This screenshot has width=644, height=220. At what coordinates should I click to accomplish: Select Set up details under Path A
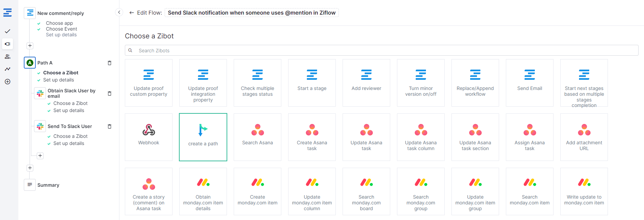59,80
